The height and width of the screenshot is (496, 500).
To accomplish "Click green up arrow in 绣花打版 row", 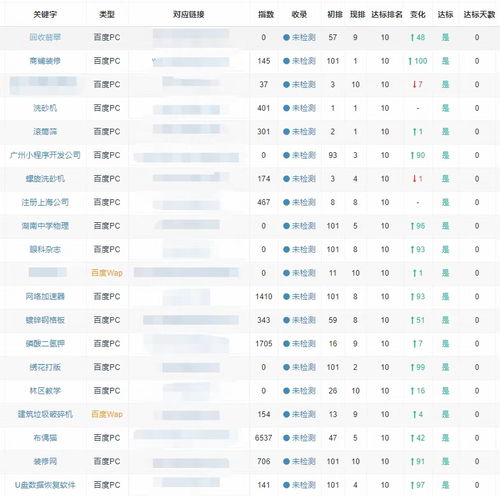I will 412,367.
